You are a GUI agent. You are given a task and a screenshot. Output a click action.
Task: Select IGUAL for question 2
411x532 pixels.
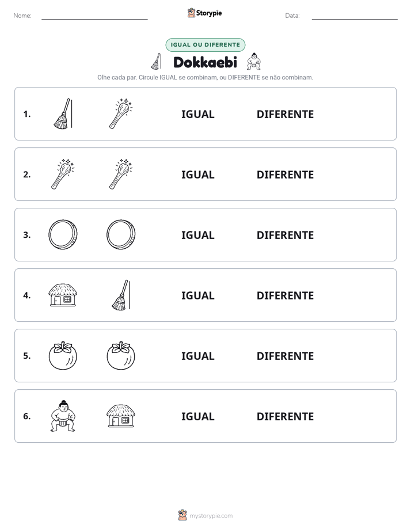pos(197,174)
